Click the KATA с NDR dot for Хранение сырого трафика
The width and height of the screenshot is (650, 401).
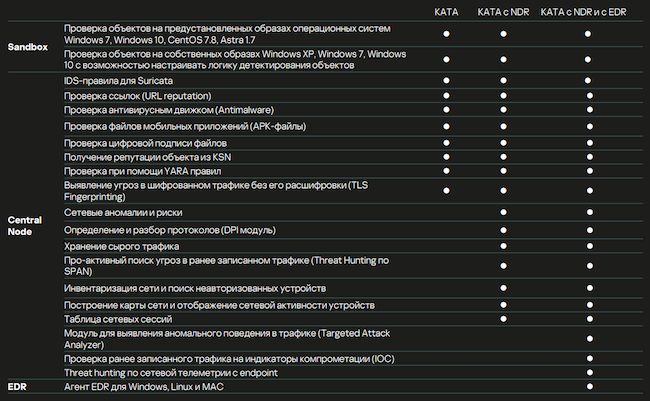coord(503,245)
